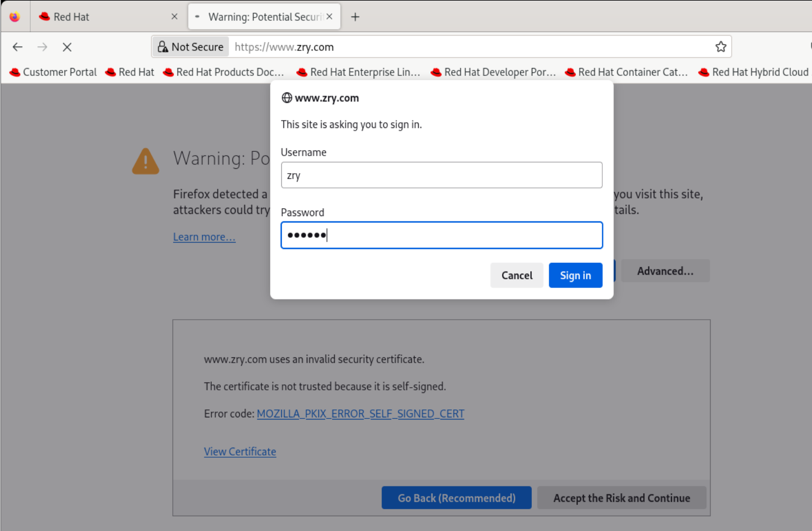The width and height of the screenshot is (812, 531).
Task: Click text about invalid security certificate
Action: [x=314, y=359]
